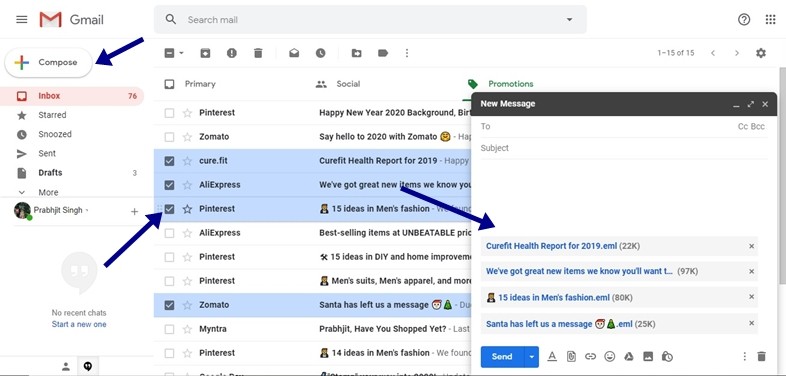786x376 pixels.
Task: Insert an emoji in the message
Action: click(x=610, y=356)
